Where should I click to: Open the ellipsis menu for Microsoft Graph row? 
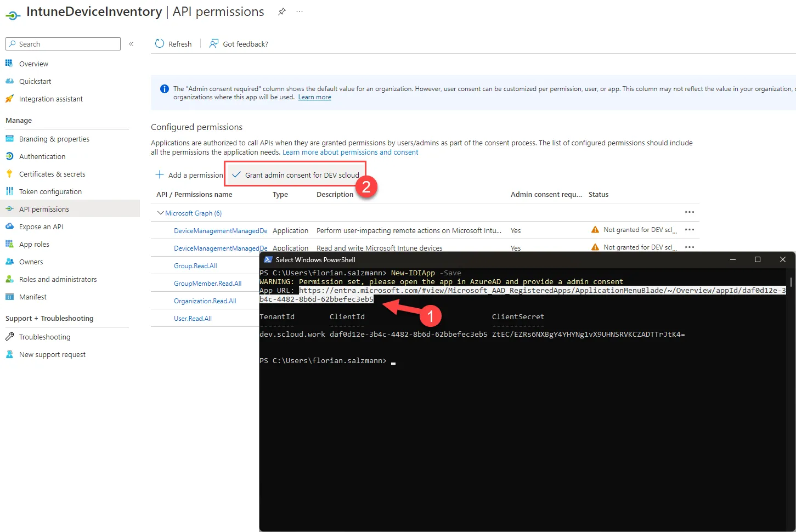690,212
